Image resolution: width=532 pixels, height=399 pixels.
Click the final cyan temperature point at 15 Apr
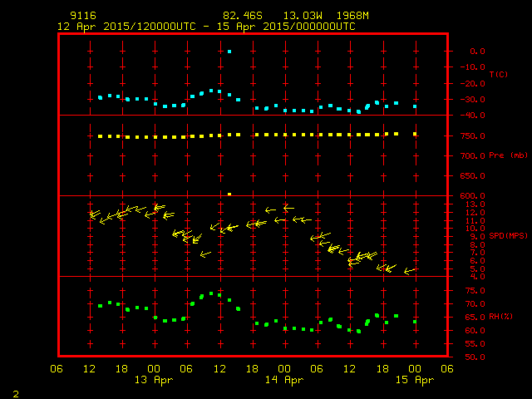(415, 106)
